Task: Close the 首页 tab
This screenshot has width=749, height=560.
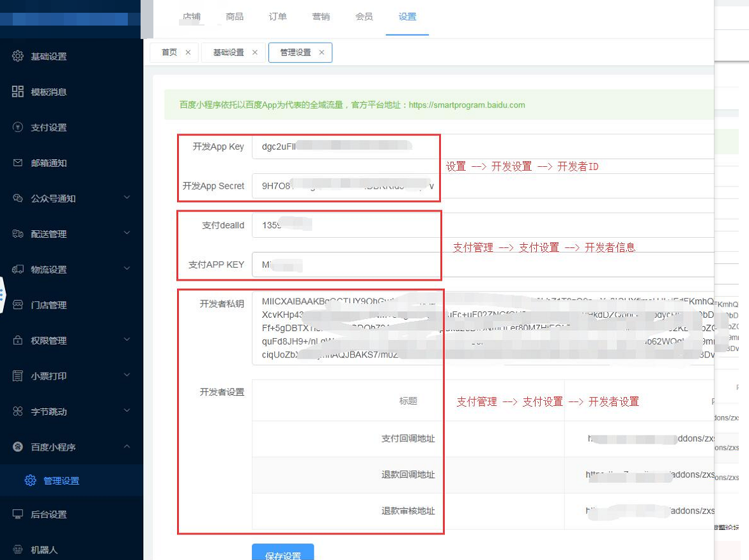Action: click(x=188, y=52)
